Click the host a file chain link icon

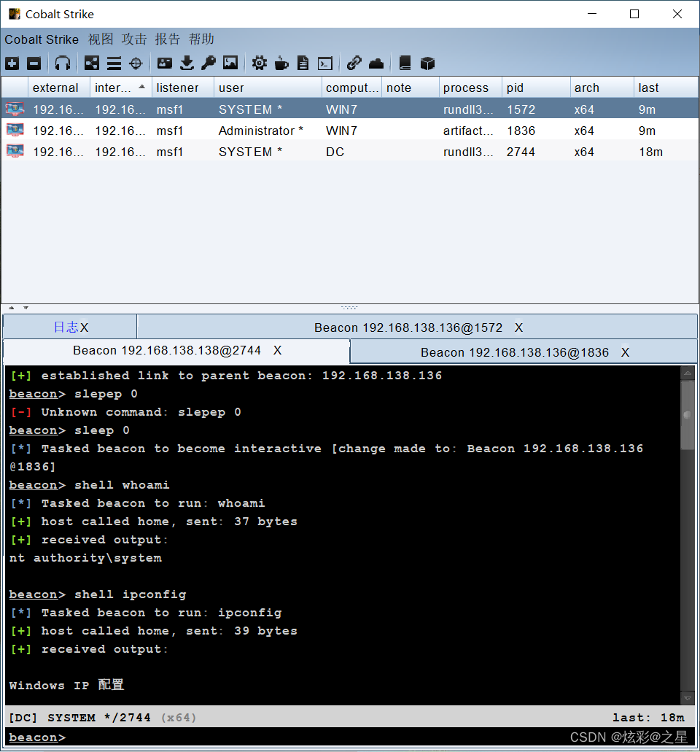354,63
